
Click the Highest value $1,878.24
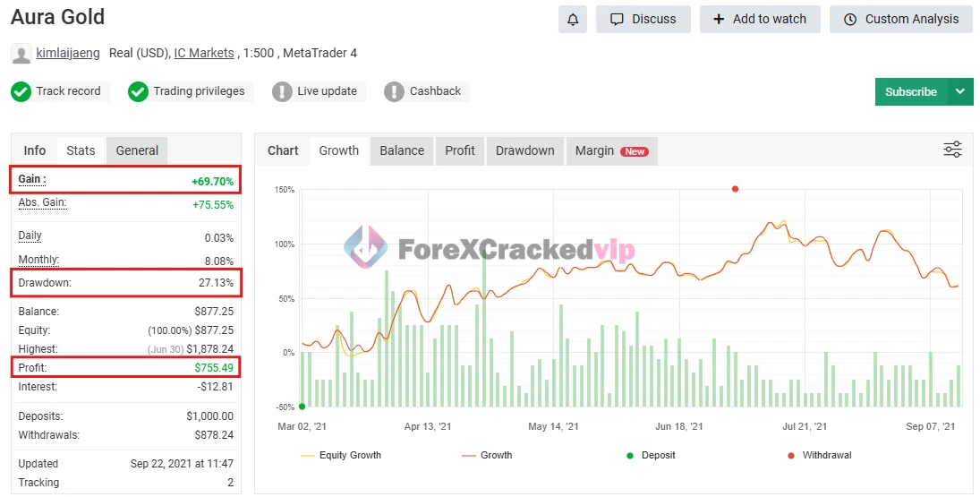pyautogui.click(x=210, y=349)
